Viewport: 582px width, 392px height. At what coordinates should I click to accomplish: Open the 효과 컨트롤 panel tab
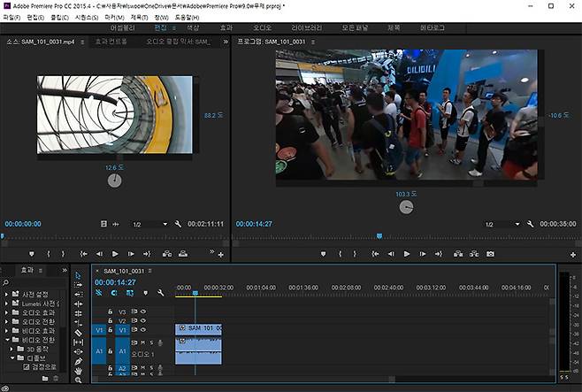[112, 42]
